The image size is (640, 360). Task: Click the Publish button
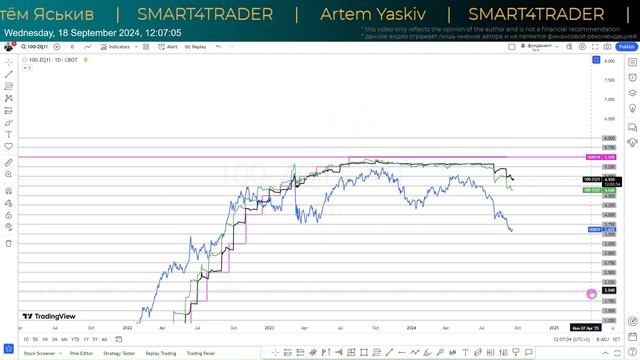point(626,47)
